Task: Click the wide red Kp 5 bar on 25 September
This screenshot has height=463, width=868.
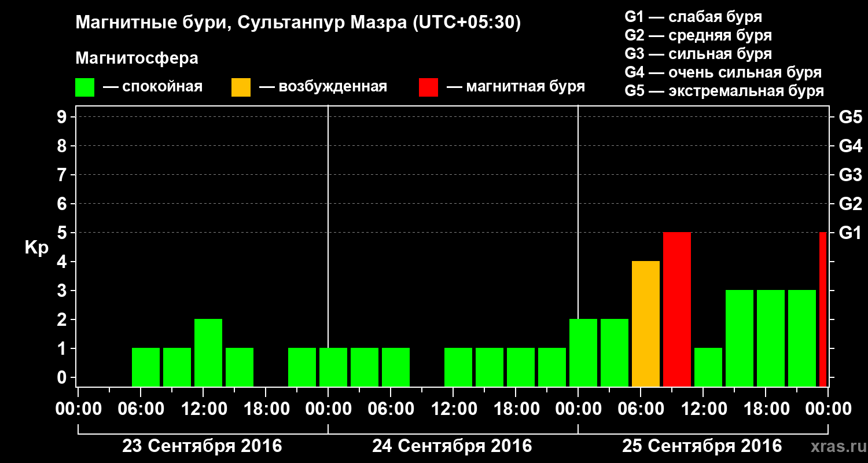Action: 677,310
